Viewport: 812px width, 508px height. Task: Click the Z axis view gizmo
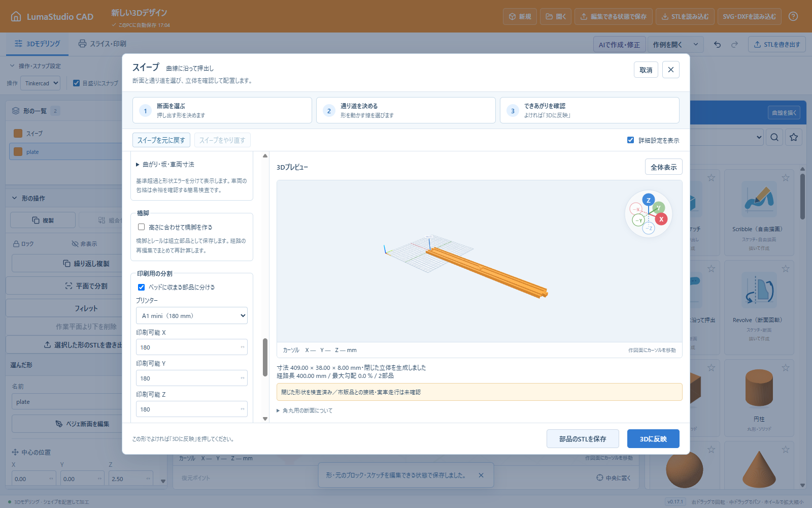(x=648, y=200)
